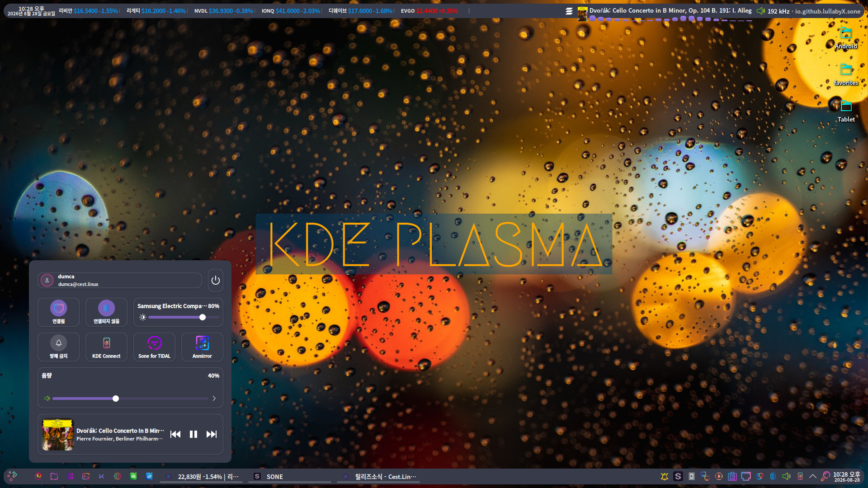Click the Dvořák album art thumbnail in widget
Viewport: 868px width, 488px height.
coord(58,435)
